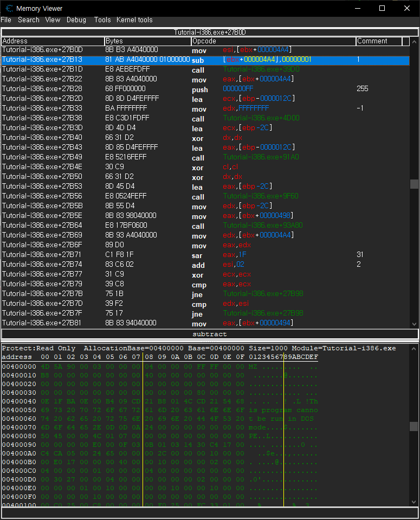Click hex view scrollbar up arrow

click(413, 349)
